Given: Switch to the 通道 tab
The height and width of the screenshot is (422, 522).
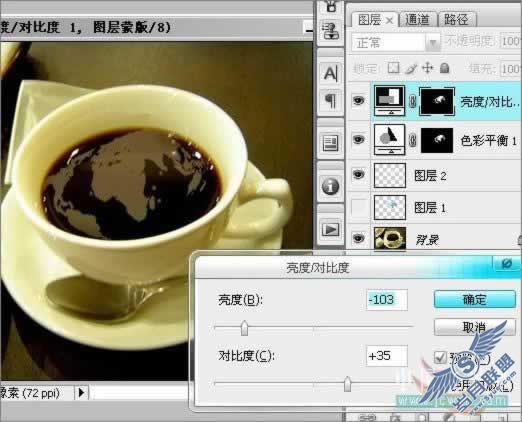Looking at the screenshot, I should [x=417, y=20].
